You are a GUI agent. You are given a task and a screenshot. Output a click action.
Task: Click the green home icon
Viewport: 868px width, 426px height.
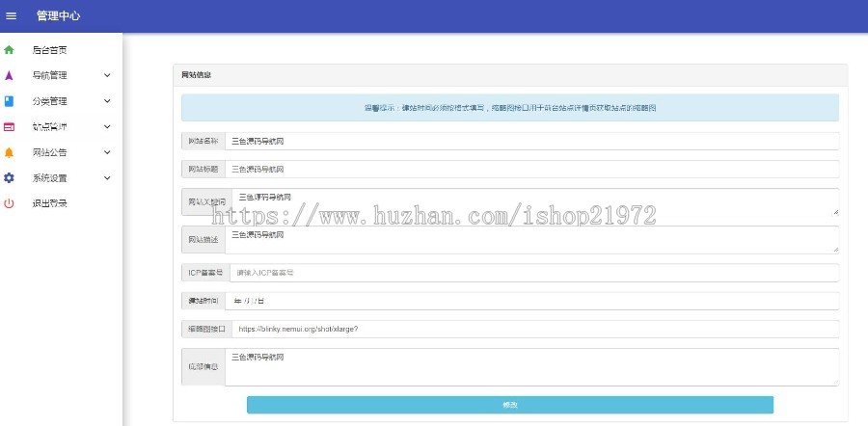(x=9, y=50)
